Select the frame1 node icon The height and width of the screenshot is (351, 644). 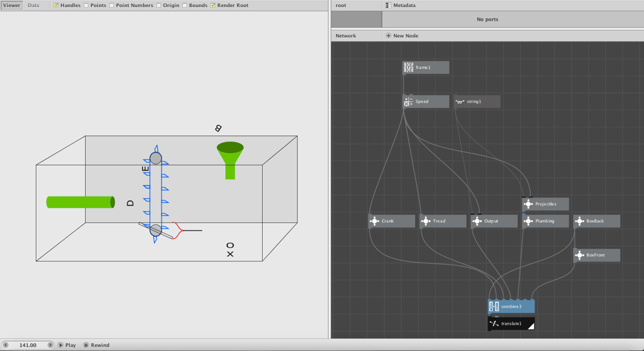click(408, 68)
